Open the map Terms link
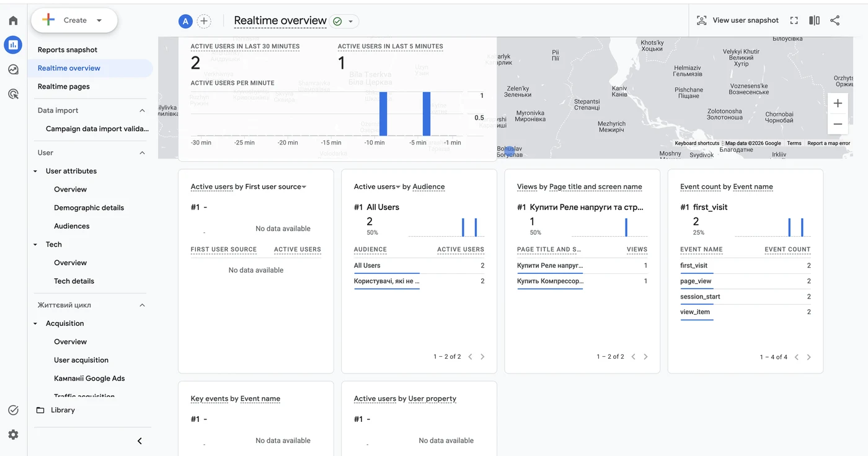The image size is (868, 456). (x=794, y=143)
